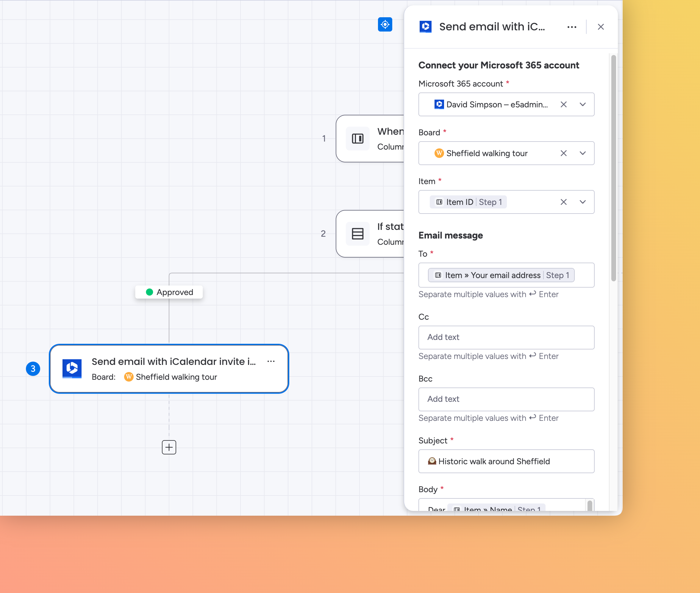Expand the Board dropdown
The image size is (700, 593).
583,153
